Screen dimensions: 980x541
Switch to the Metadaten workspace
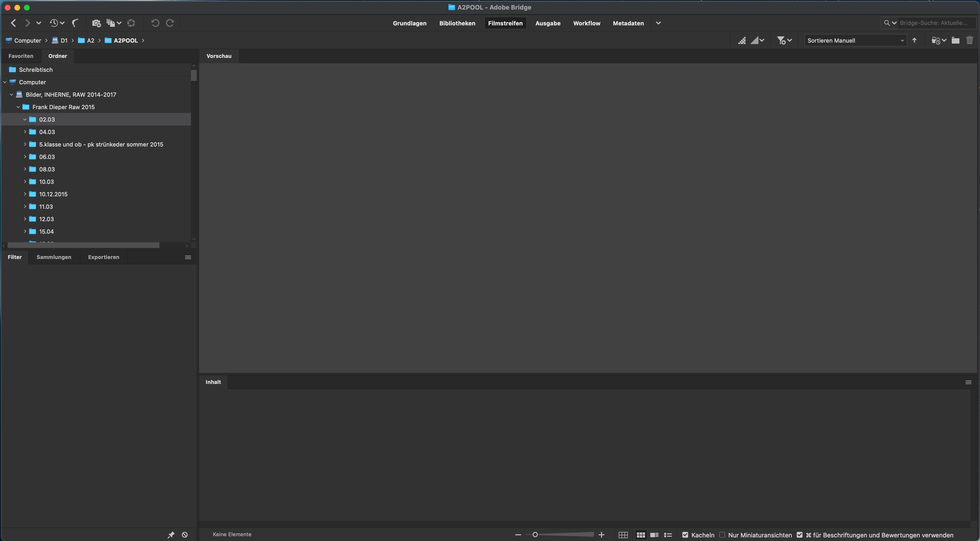(628, 23)
